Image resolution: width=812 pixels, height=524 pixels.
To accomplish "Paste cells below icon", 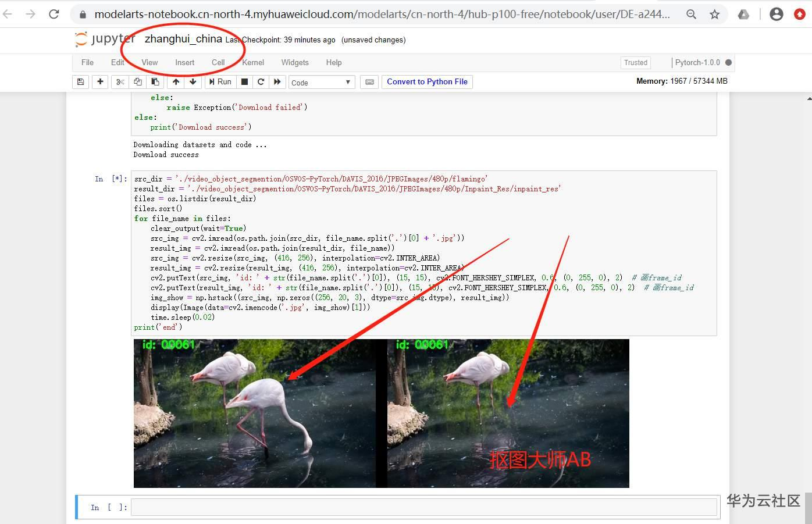I will [x=155, y=82].
